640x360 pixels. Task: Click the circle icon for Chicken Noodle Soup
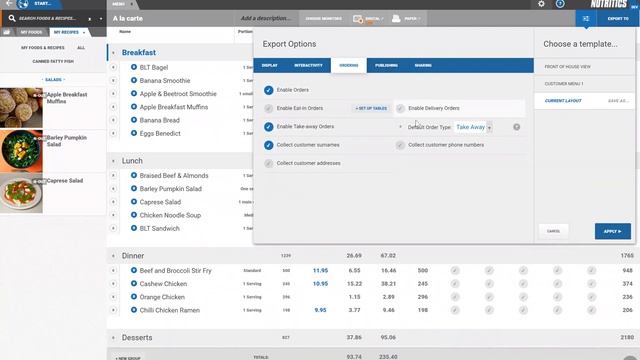point(133,215)
